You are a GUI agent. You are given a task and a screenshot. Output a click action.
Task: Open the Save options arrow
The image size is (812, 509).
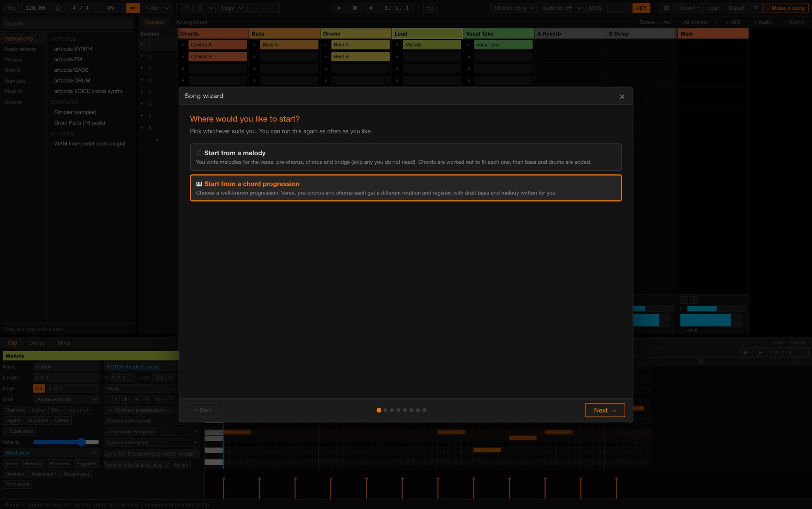[698, 8]
